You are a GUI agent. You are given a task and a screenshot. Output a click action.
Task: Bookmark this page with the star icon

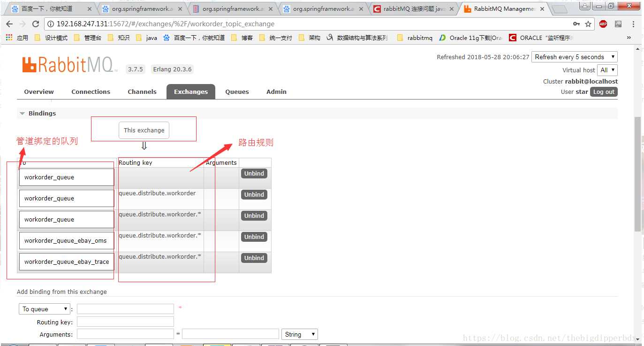coord(588,24)
